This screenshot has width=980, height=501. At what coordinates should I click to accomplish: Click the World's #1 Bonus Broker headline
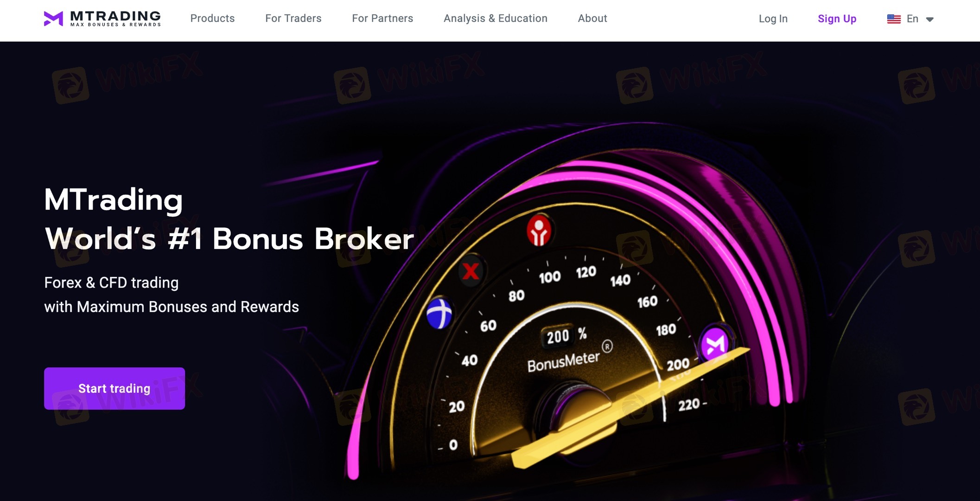click(229, 239)
